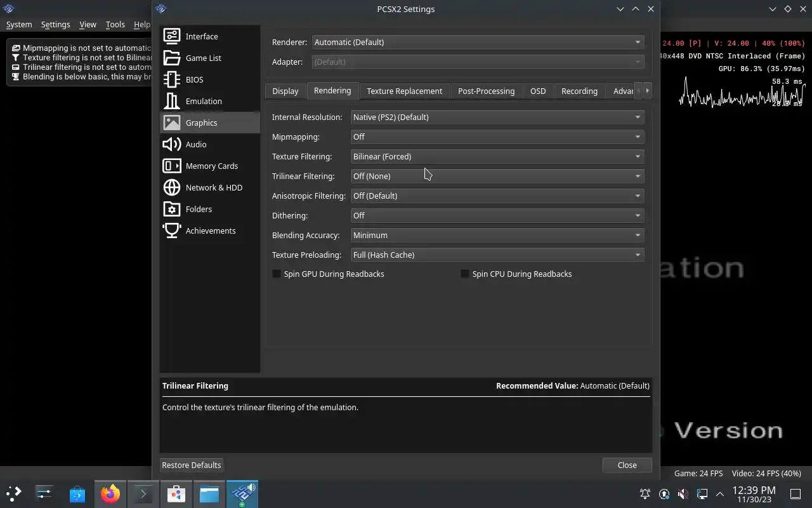Viewport: 812px width, 508px height.
Task: Open the Interface settings page icon
Action: (172, 36)
